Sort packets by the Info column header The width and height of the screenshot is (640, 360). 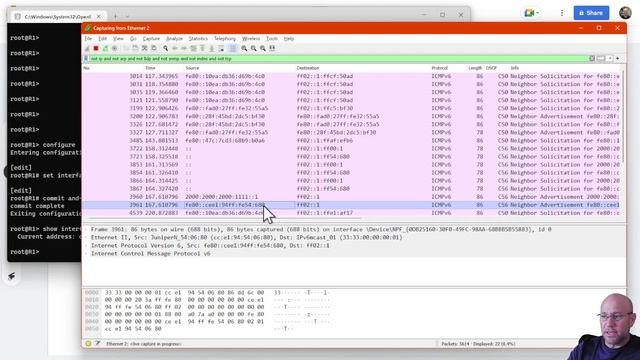(x=515, y=68)
